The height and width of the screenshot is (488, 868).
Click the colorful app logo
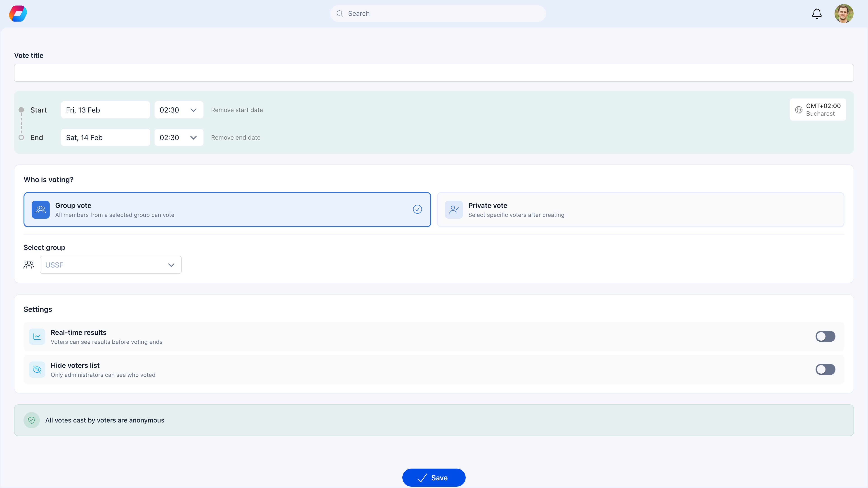point(18,14)
